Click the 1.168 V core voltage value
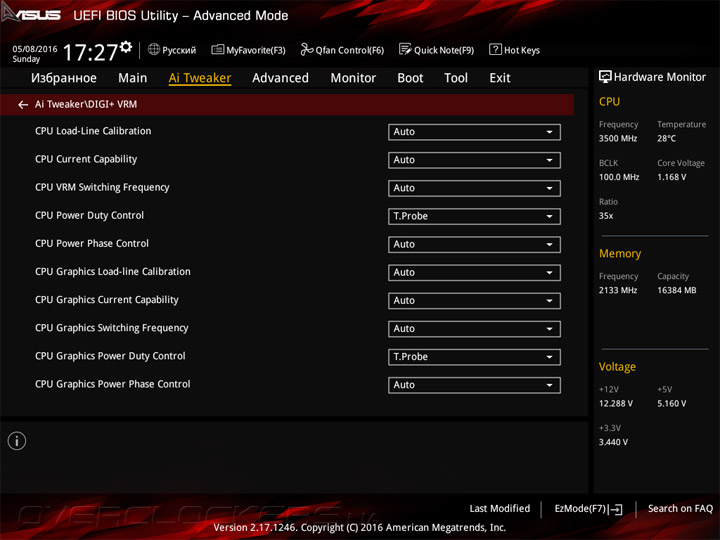 tap(671, 177)
